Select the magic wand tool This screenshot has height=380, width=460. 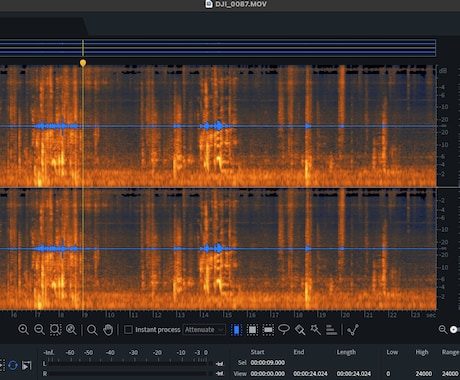tap(315, 330)
